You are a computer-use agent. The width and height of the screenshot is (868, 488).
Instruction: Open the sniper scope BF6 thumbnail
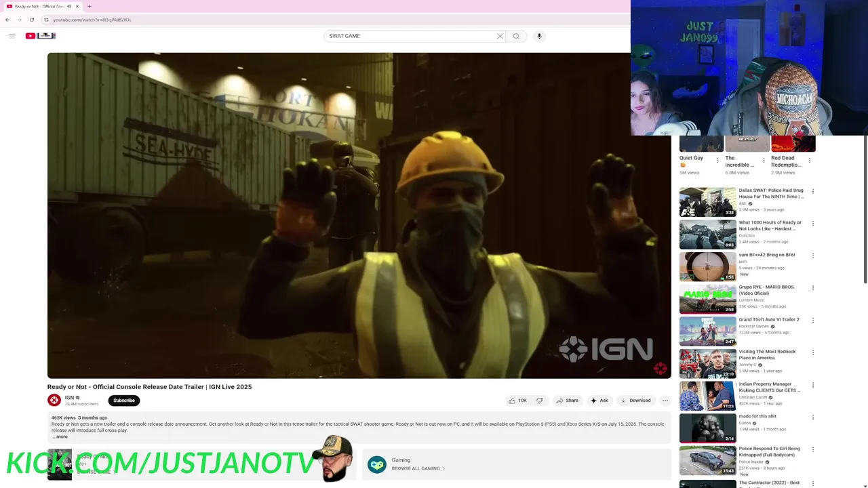(x=707, y=266)
